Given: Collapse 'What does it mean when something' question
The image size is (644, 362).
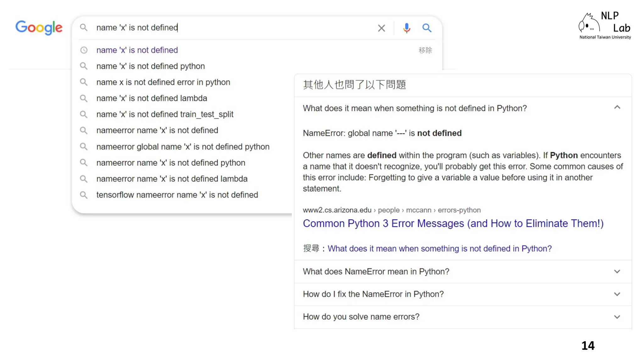Looking at the screenshot, I should [x=617, y=108].
